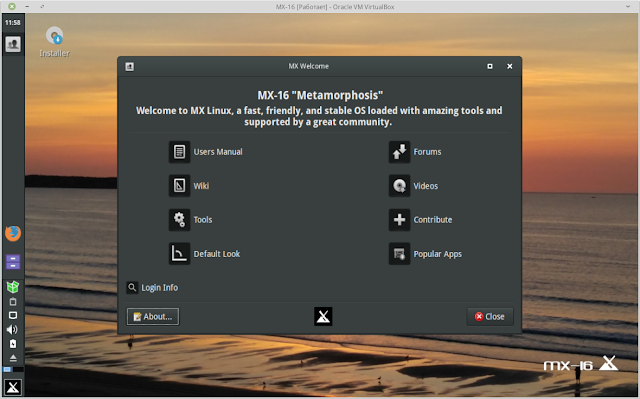Image resolution: width=640 pixels, height=399 pixels.
Task: Open the Installer desktop icon
Action: tap(54, 42)
